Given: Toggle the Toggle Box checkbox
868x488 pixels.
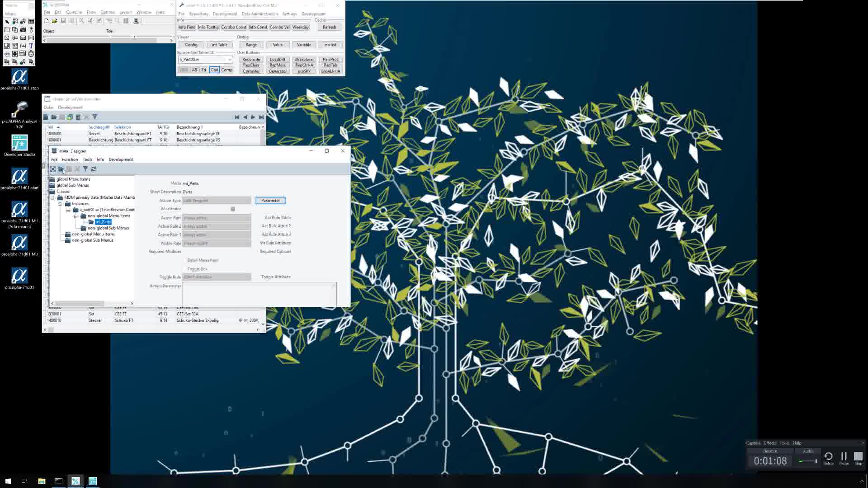Looking at the screenshot, I should click(184, 269).
